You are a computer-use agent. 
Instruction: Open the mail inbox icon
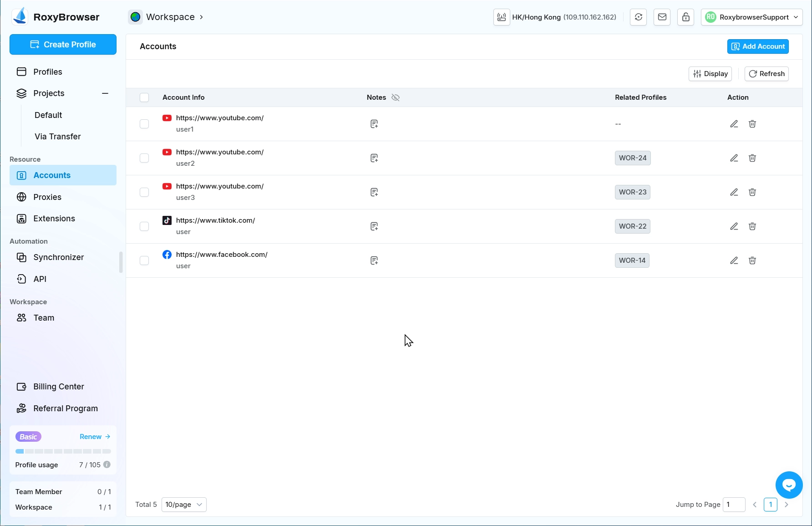pos(662,17)
